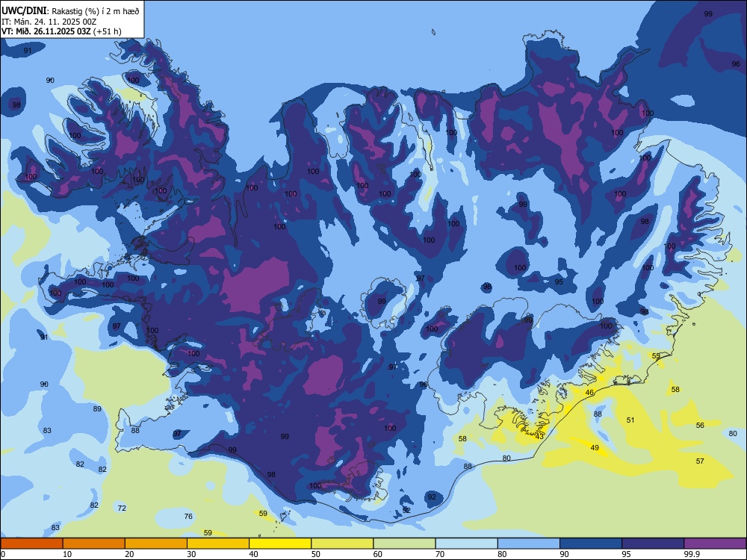The image size is (747, 560).
Task: Pick the navy 95–99.9 legend swatch
Action: (653, 544)
